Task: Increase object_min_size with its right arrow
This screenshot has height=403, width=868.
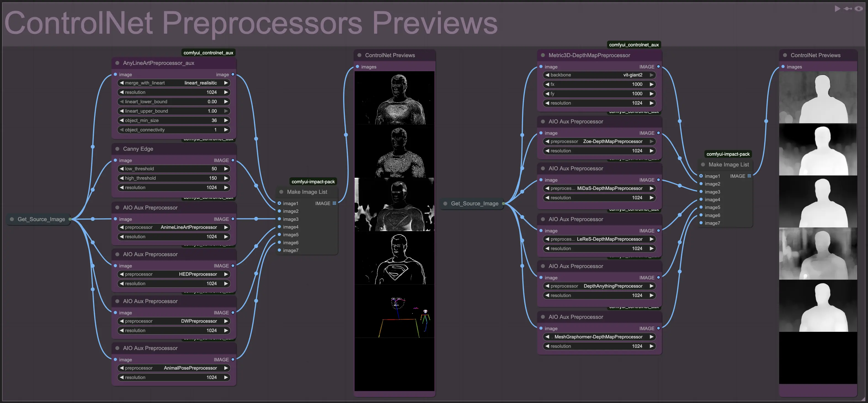Action: tap(226, 120)
